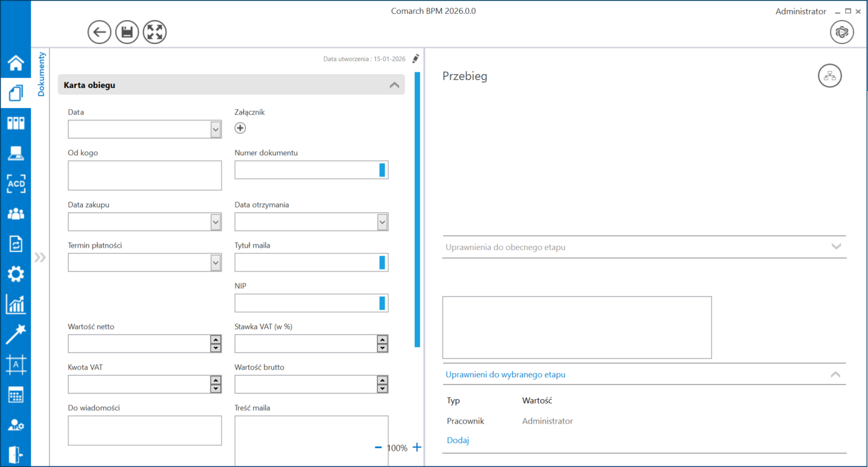Image resolution: width=868 pixels, height=467 pixels.
Task: Add attachment with plus icon under Załącznik
Action: point(240,128)
